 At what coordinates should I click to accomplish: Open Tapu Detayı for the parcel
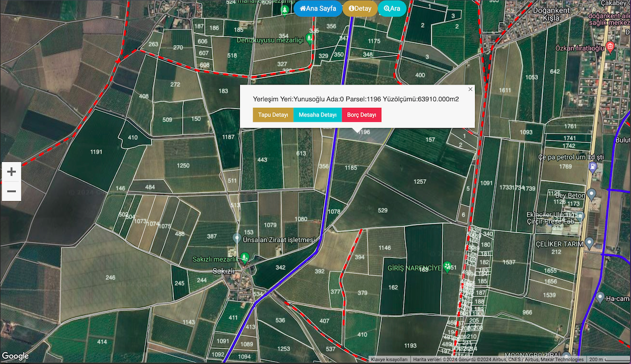coord(273,115)
